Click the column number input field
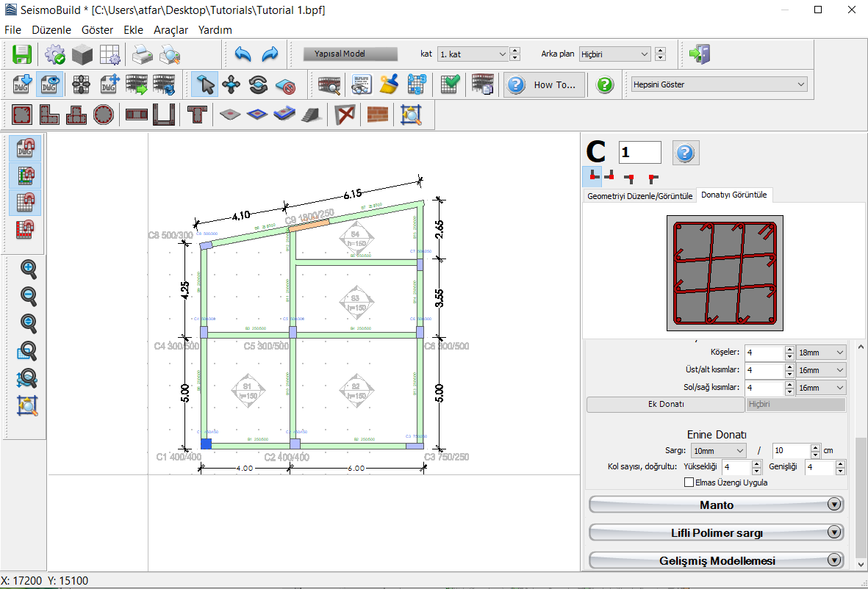The width and height of the screenshot is (868, 589). click(639, 152)
